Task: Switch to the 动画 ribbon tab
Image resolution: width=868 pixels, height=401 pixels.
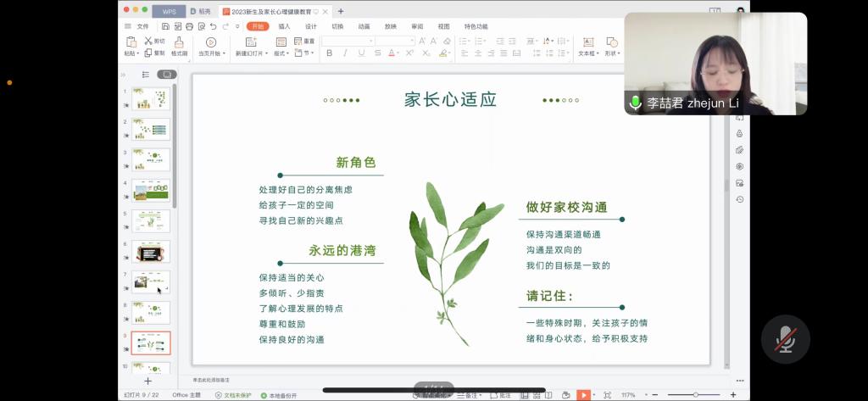Action: point(364,26)
